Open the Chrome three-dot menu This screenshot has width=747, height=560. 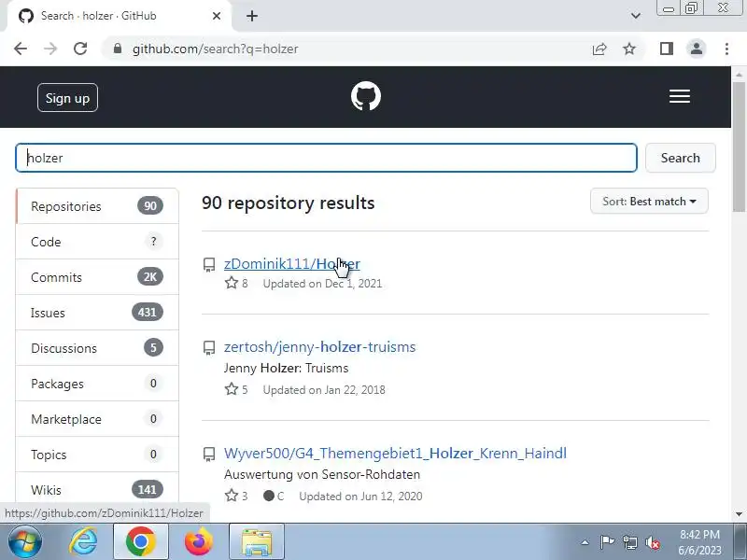(726, 49)
